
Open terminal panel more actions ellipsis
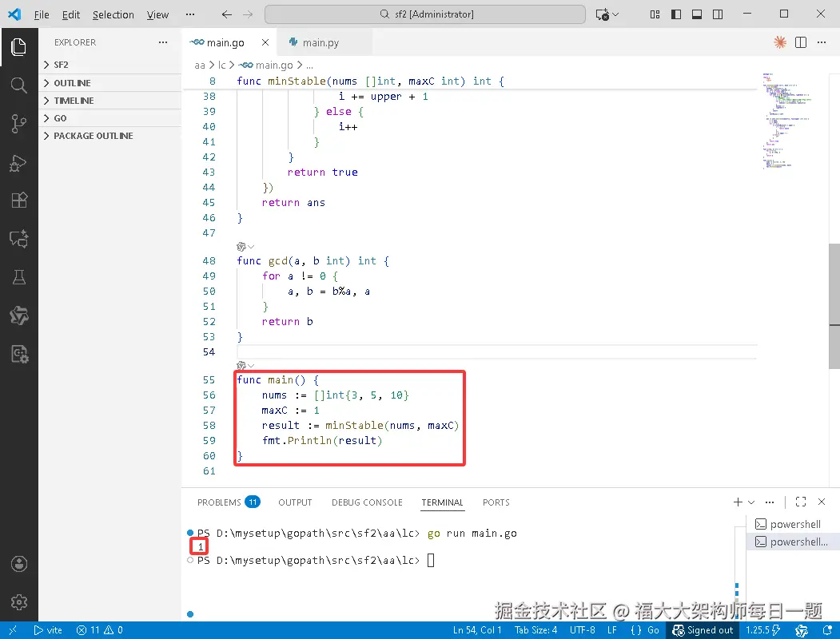coord(770,502)
